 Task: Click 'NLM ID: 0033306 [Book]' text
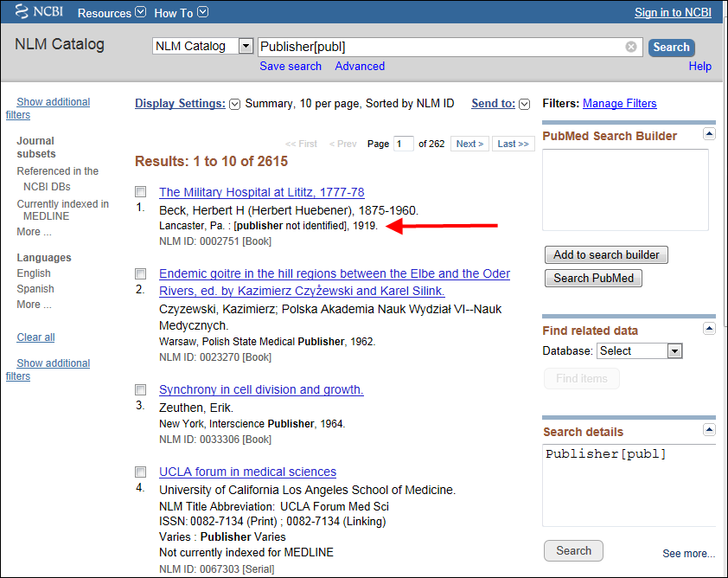click(215, 439)
